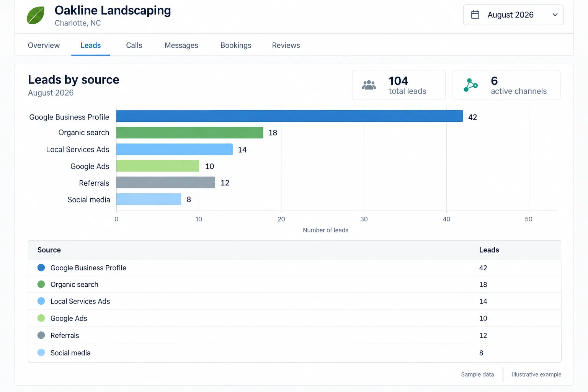The width and height of the screenshot is (588, 392).
Task: Select the Referrals table row label
Action: [65, 335]
